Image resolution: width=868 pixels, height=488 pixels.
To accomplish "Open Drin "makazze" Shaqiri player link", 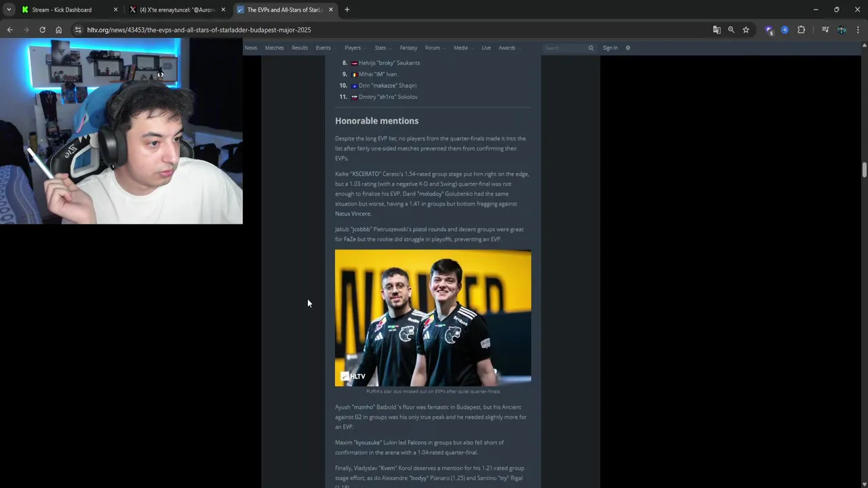I will [387, 85].
